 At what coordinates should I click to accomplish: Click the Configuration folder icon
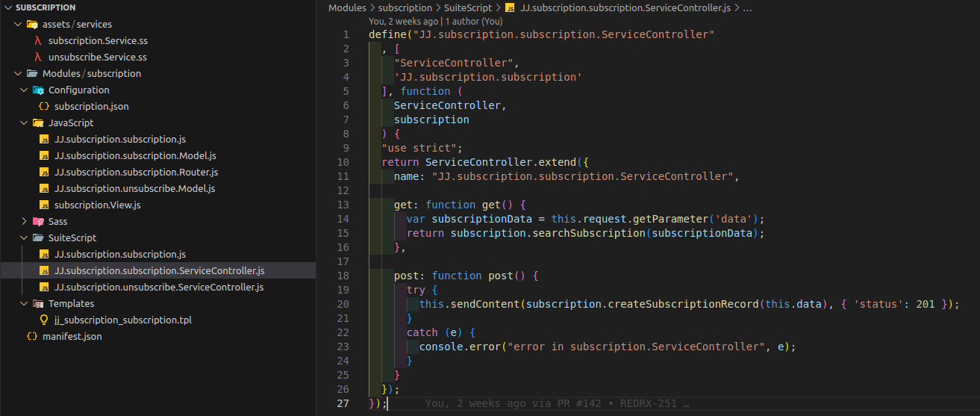[38, 90]
